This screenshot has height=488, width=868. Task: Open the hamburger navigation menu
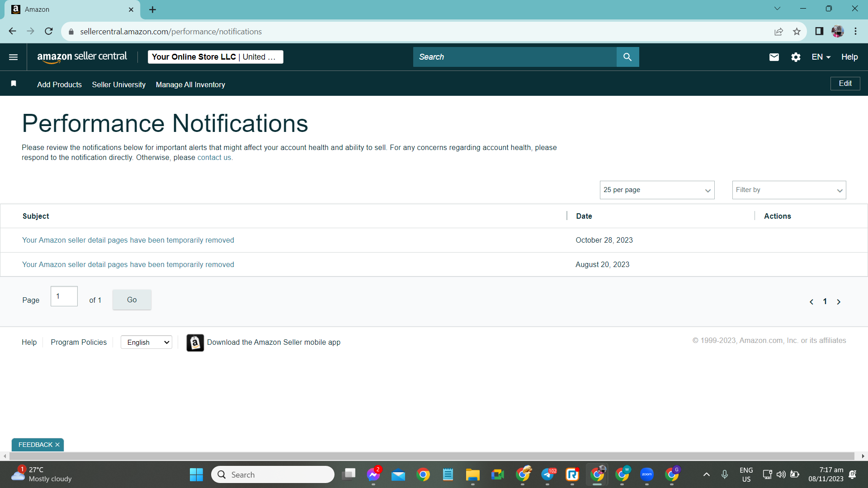[14, 57]
